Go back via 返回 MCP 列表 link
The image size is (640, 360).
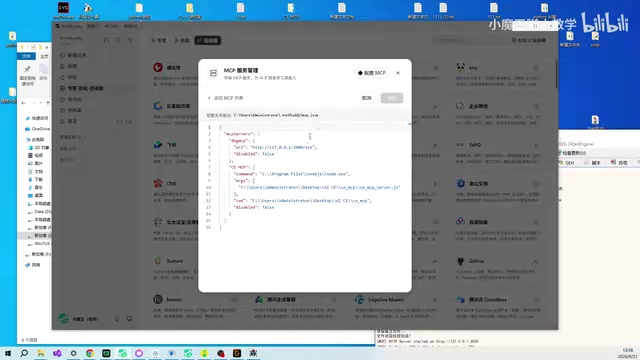[226, 98]
